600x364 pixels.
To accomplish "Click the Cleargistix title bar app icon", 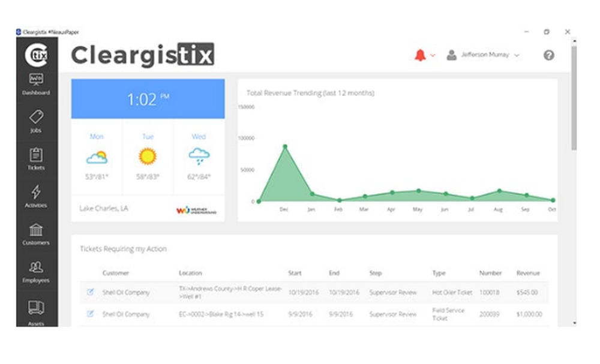I will pyautogui.click(x=19, y=32).
